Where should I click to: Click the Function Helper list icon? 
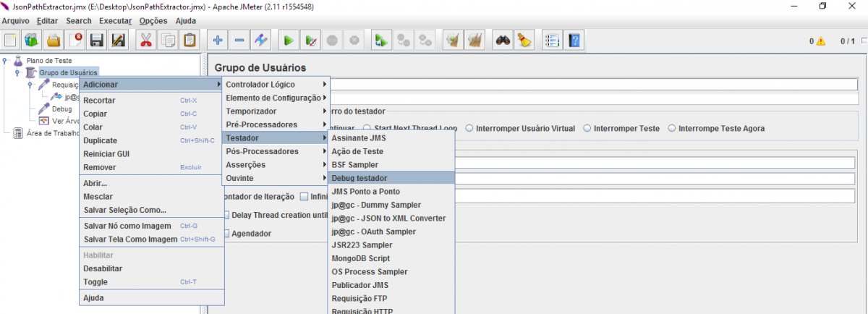point(552,41)
